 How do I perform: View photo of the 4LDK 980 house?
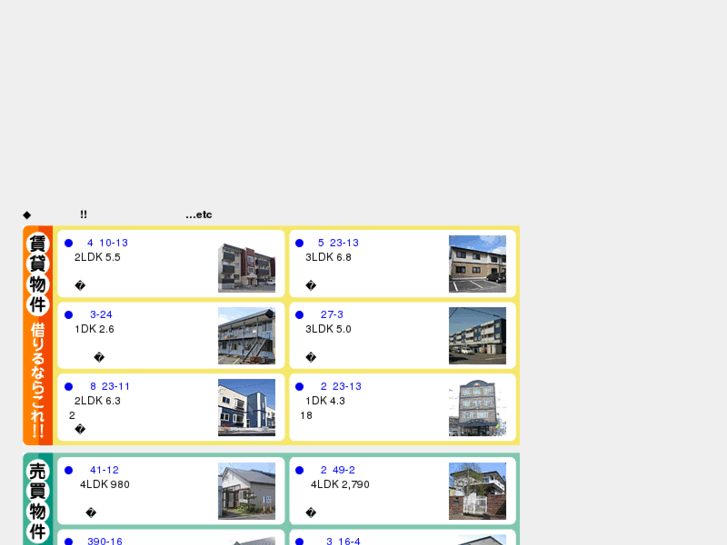point(247,491)
